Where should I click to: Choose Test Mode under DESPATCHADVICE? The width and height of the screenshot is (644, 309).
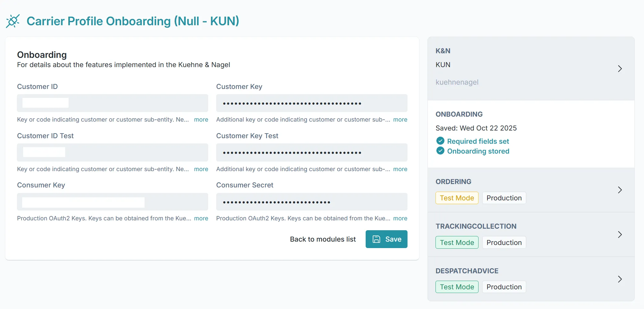(457, 287)
